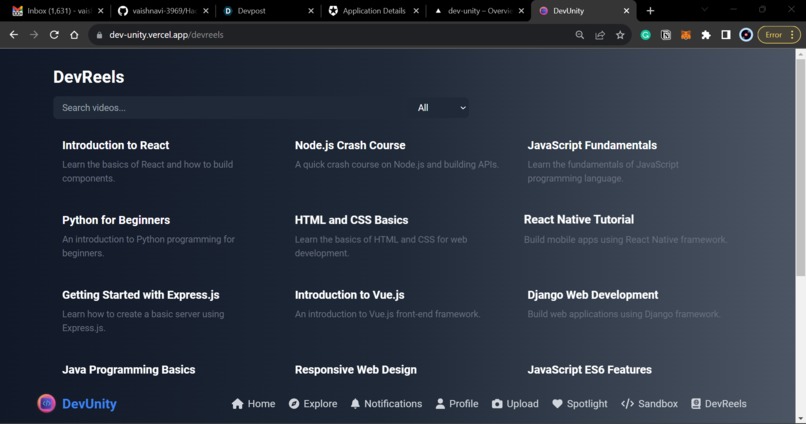
Task: Click the DevUnity logo icon
Action: [x=46, y=403]
